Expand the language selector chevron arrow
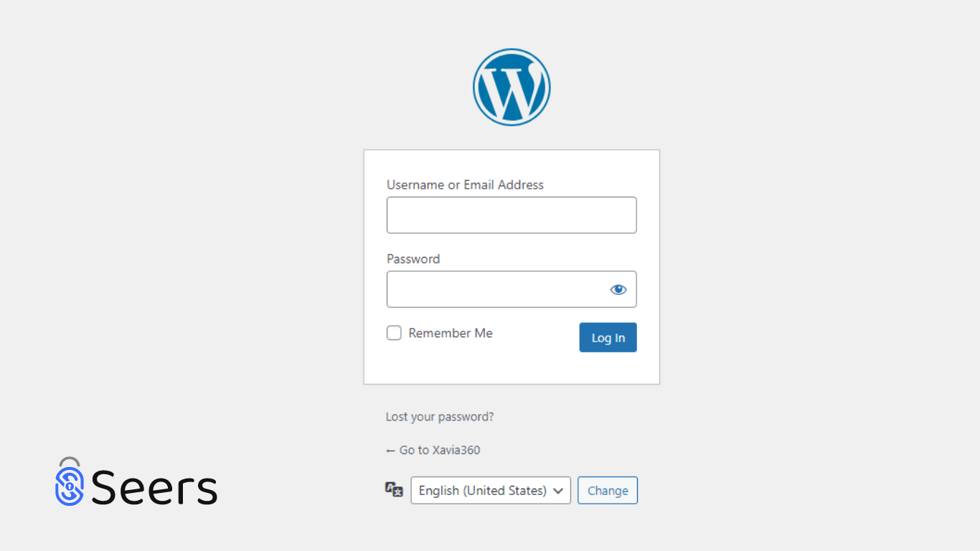 point(558,491)
